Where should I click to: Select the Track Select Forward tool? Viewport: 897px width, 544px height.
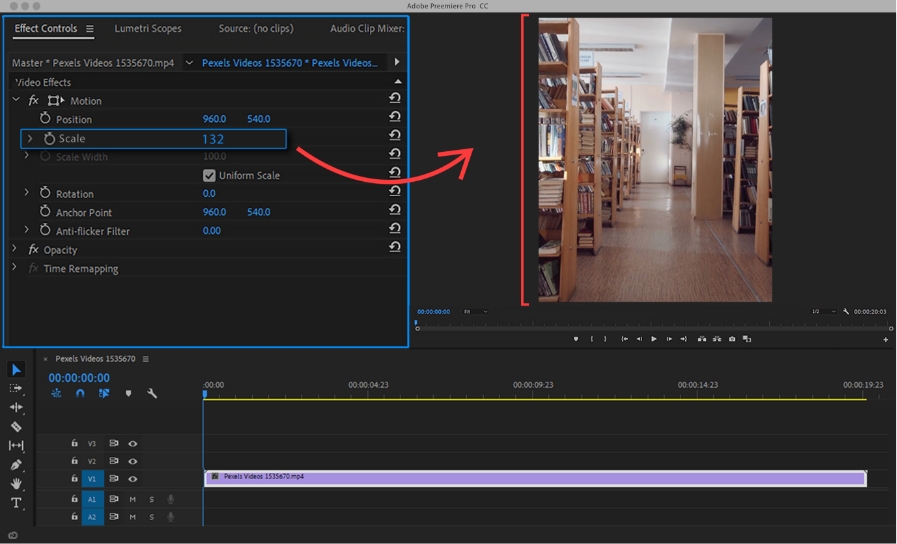16,388
